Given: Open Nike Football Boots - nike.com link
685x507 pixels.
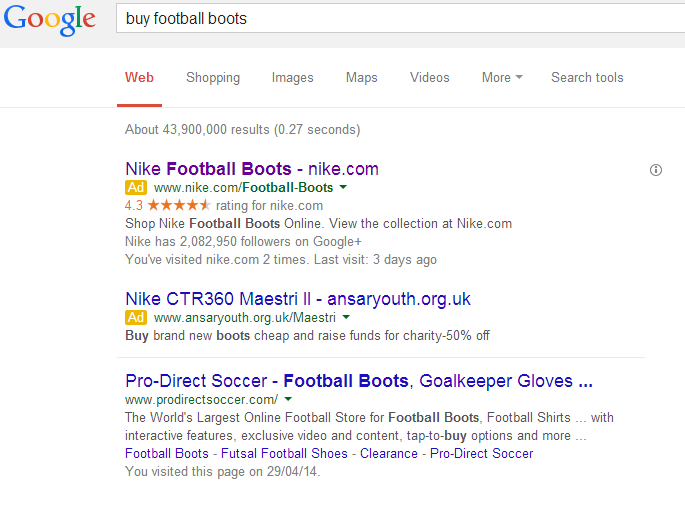Looking at the screenshot, I should [252, 169].
